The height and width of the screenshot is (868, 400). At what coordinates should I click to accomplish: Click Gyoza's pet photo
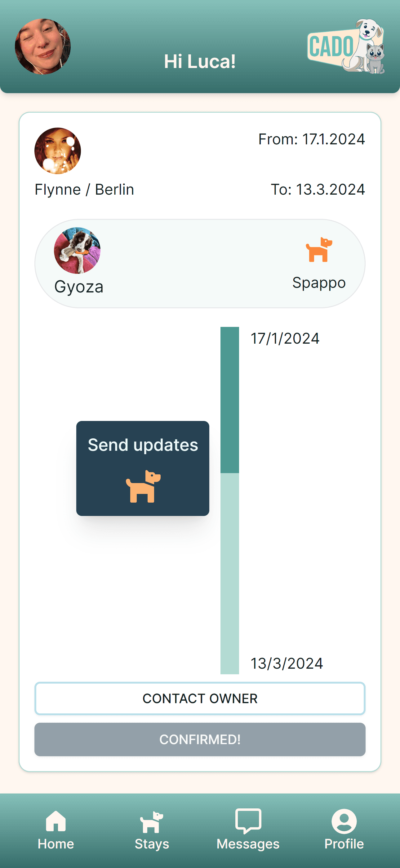pos(77,250)
